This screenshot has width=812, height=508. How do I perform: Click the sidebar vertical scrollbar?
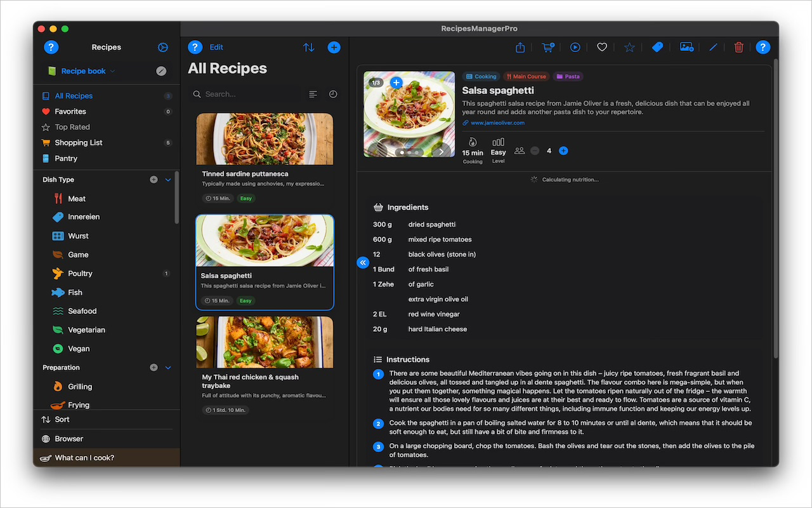[x=177, y=197]
